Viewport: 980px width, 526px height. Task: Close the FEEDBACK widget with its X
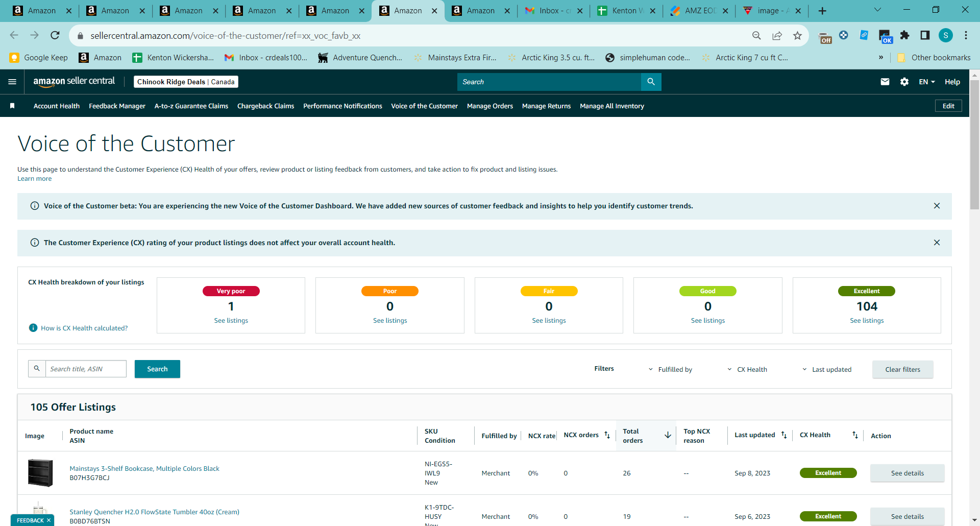click(49, 520)
